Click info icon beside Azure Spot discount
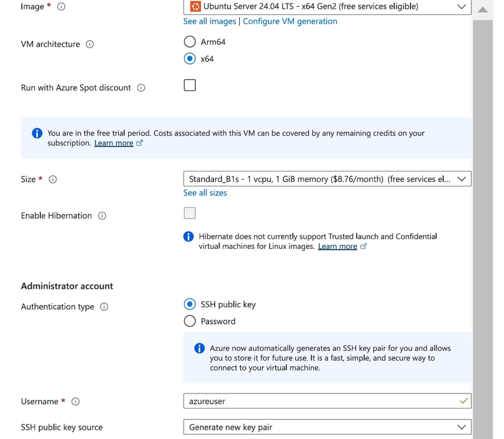 pyautogui.click(x=141, y=88)
